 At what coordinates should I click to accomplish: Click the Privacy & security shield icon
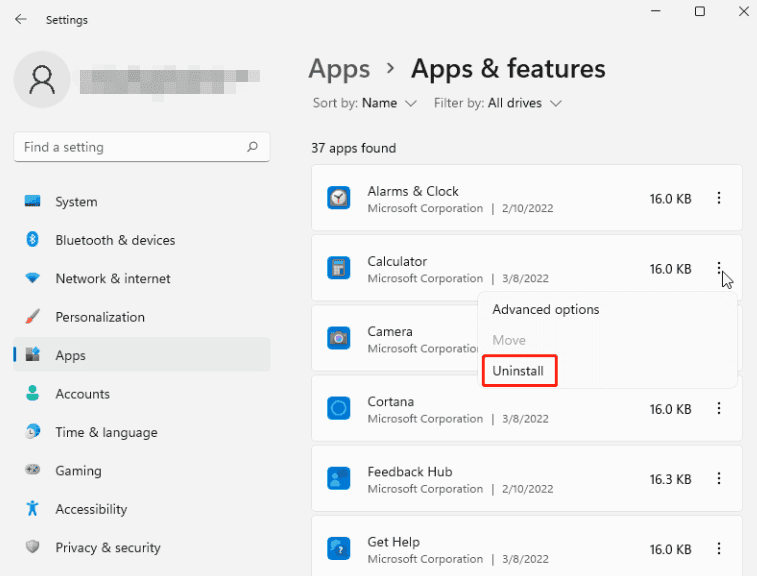pyautogui.click(x=32, y=547)
